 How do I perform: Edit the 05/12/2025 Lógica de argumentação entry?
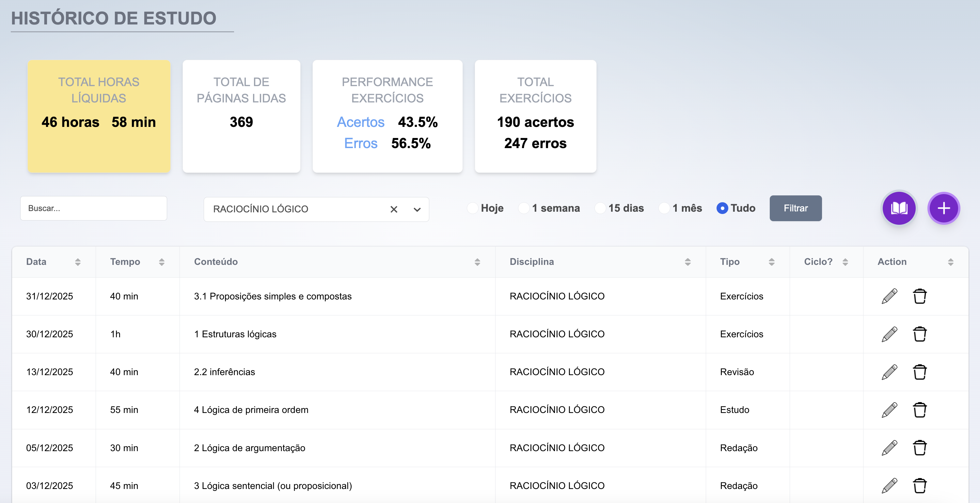(890, 448)
